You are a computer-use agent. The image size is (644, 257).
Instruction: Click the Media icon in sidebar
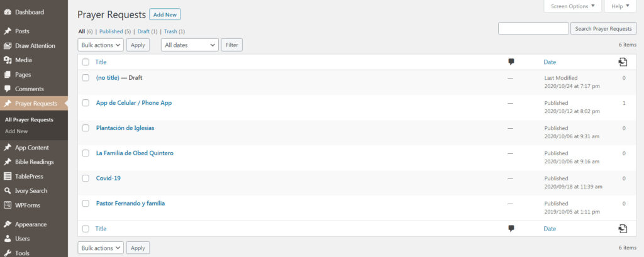(x=8, y=60)
